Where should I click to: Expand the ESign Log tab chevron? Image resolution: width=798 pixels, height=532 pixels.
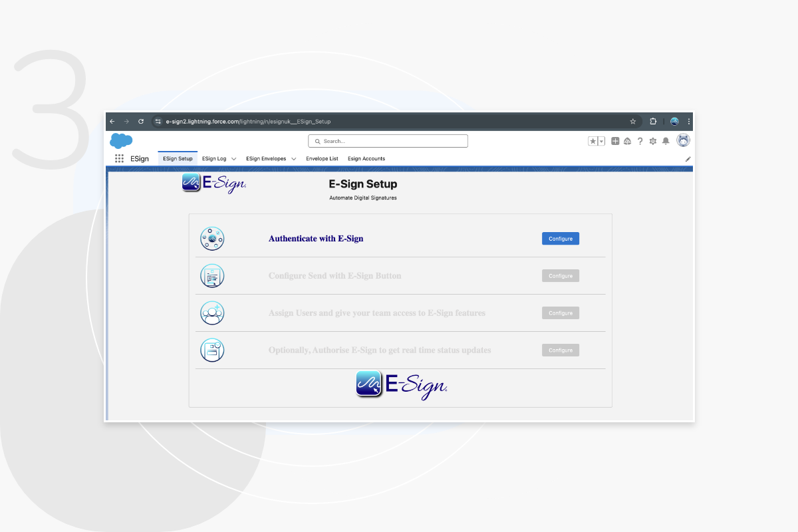point(233,159)
